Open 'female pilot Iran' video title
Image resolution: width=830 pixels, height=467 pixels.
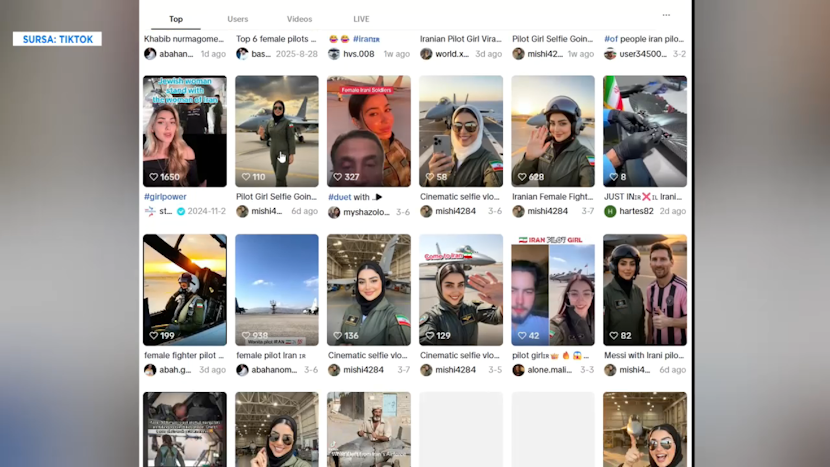271,355
